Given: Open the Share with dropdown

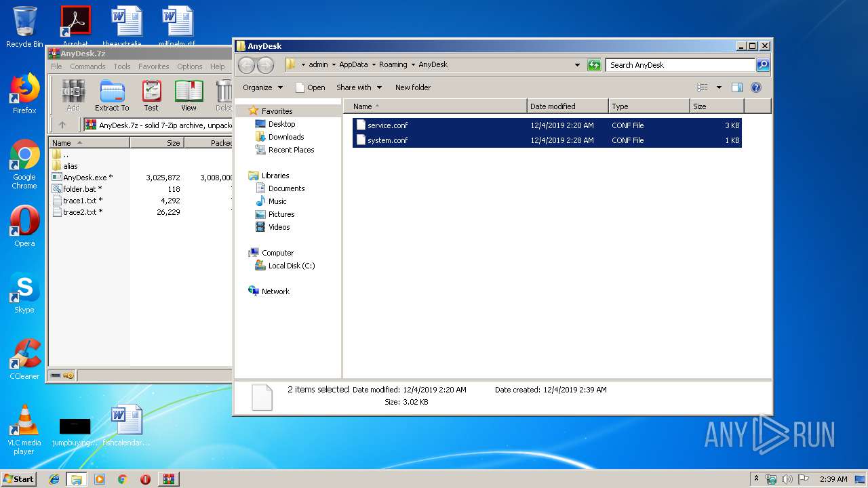Looking at the screenshot, I should pyautogui.click(x=359, y=87).
